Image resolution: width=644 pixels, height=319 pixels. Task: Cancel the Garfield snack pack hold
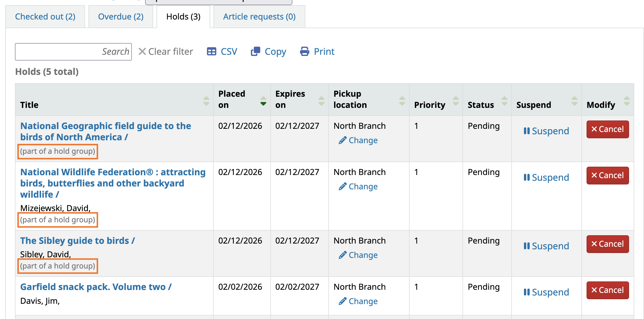pos(608,290)
